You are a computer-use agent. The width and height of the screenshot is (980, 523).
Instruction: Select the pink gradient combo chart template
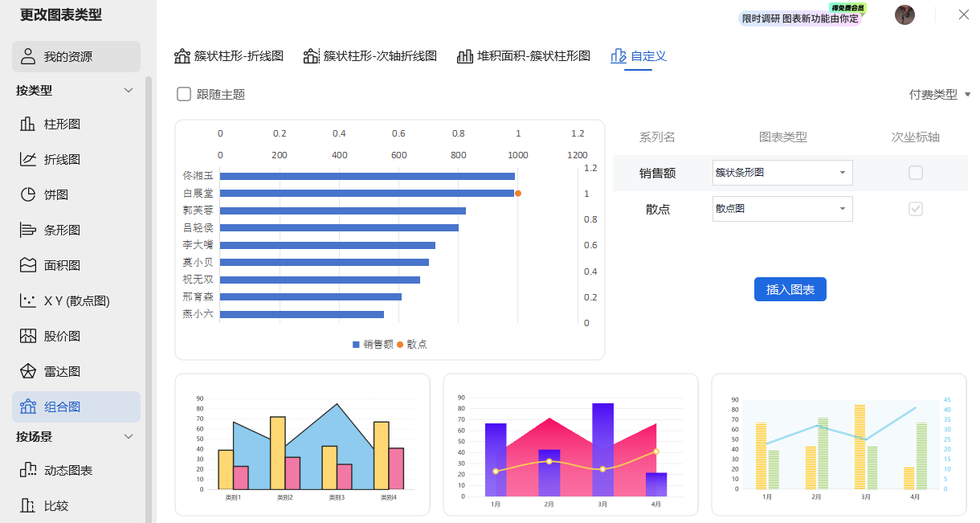pos(570,443)
